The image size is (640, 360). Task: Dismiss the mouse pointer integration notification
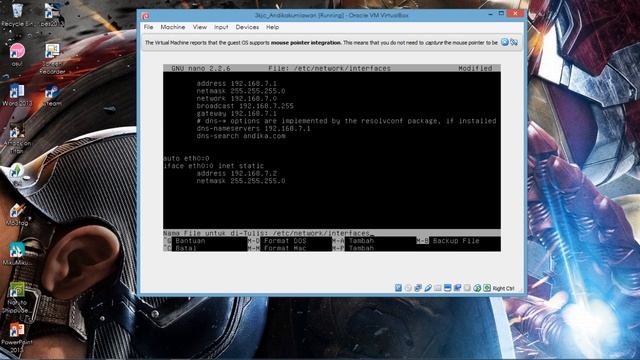504,42
